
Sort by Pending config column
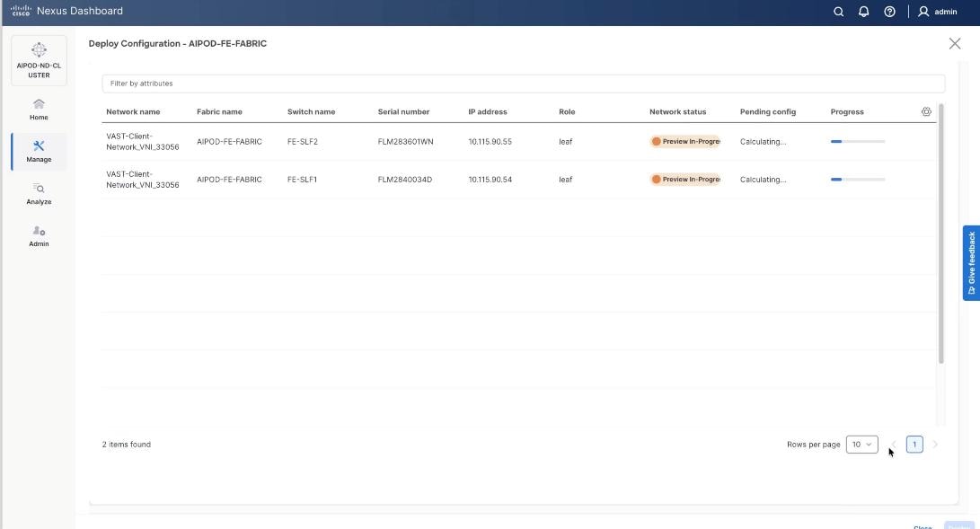(767, 111)
